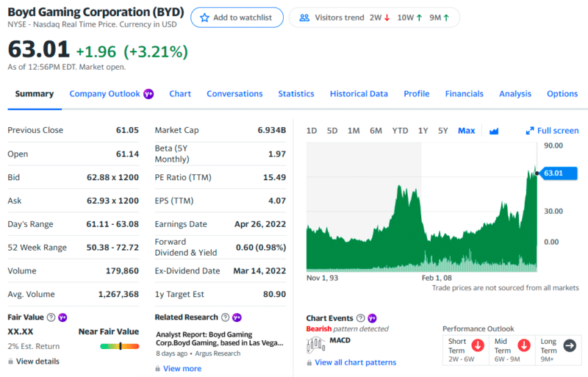Switch to the Profile tab
588x377 pixels.
[417, 94]
